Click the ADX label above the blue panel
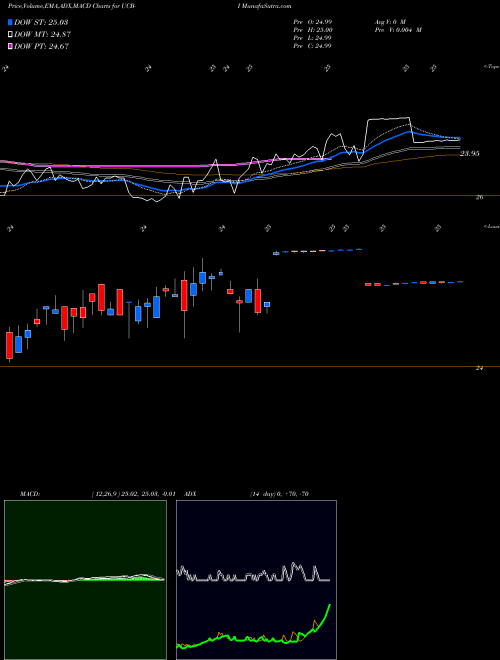 coord(190,494)
